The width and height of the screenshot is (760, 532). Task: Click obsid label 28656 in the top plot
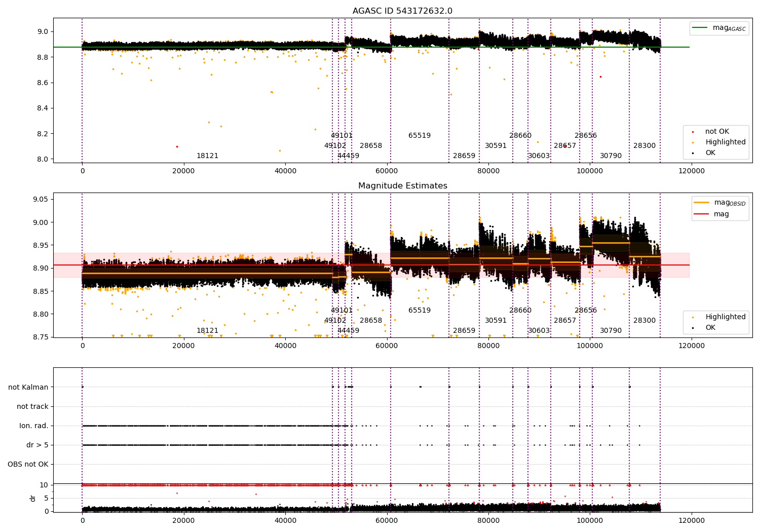(586, 136)
